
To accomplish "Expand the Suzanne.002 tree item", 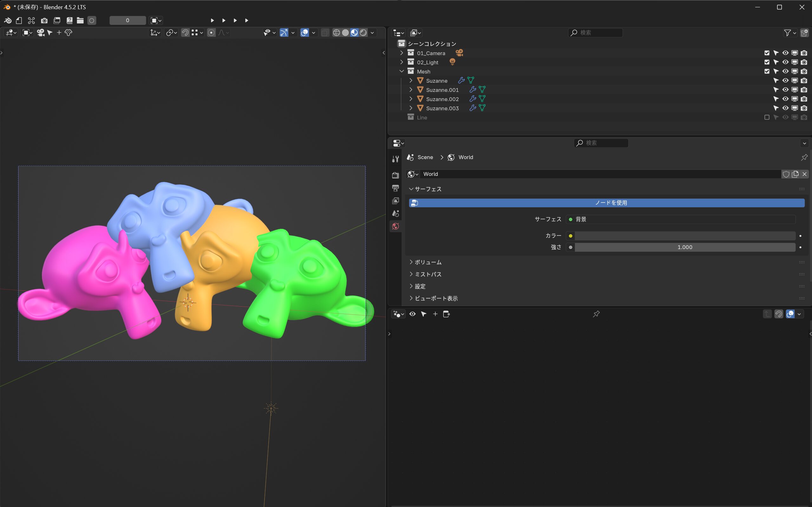I will click(x=411, y=99).
